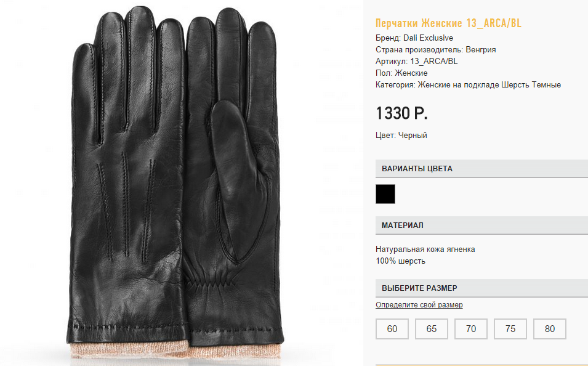The height and width of the screenshot is (369, 588).
Task: Toggle the 'ВЫБЕРИТЕ РАЗМЕР' section header
Action: [481, 288]
